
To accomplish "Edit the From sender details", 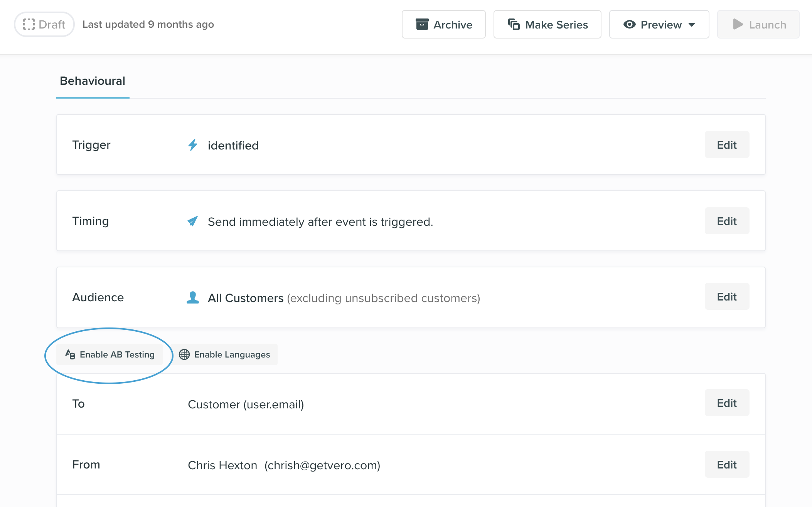I will click(726, 464).
